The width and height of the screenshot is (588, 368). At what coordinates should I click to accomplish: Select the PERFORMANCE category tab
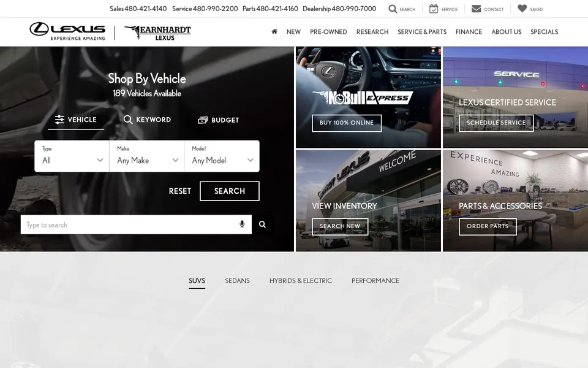click(x=375, y=281)
